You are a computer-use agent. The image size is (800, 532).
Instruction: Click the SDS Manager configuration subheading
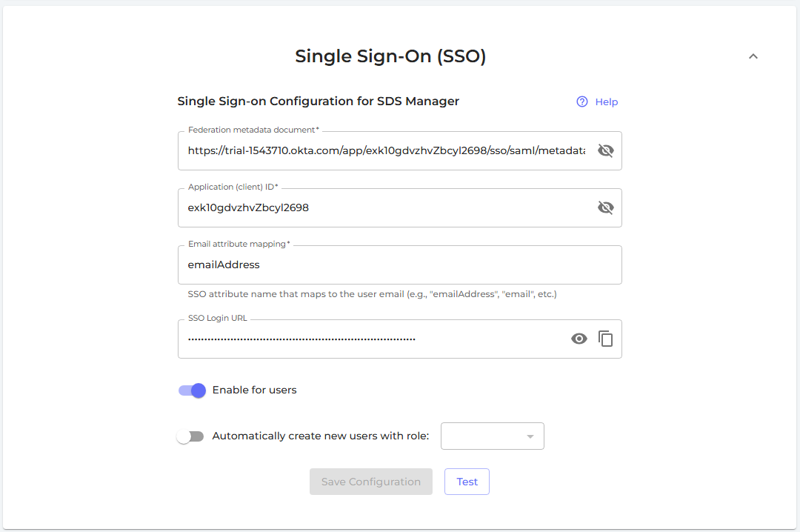coord(319,102)
